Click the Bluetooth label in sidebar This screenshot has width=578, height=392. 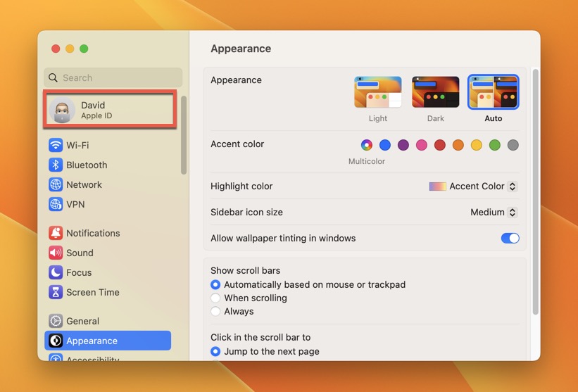(87, 165)
